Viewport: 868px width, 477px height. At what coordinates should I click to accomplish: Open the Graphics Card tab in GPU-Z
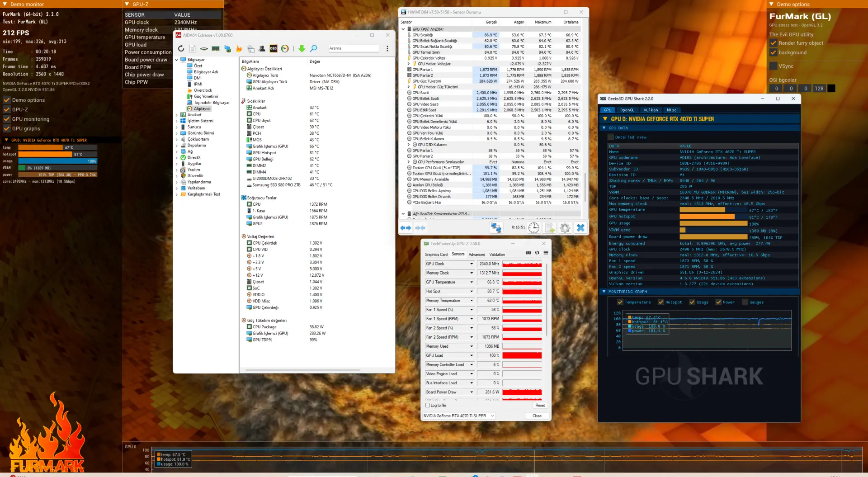click(x=436, y=255)
